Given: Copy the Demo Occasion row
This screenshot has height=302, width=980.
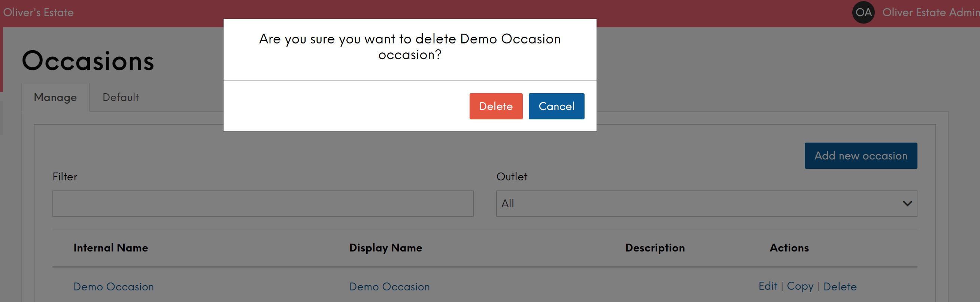Looking at the screenshot, I should pos(800,286).
